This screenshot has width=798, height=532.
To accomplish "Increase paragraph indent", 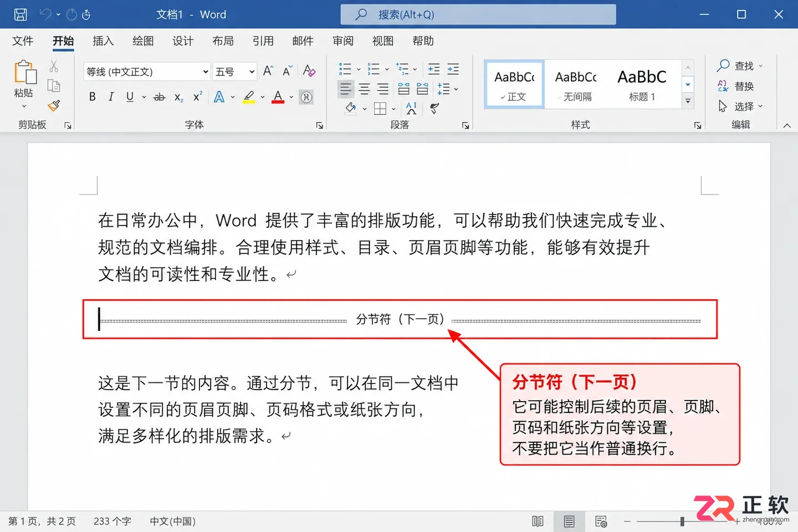I will (x=453, y=69).
